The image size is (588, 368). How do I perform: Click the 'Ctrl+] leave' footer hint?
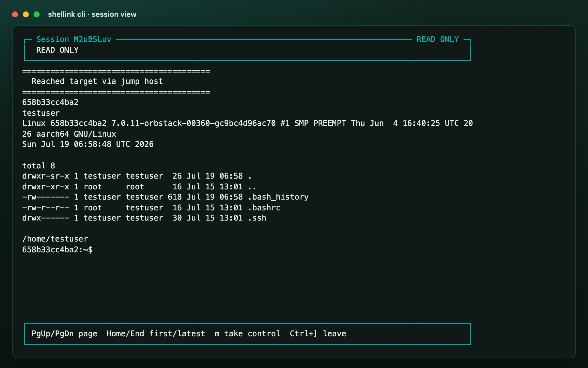point(318,334)
